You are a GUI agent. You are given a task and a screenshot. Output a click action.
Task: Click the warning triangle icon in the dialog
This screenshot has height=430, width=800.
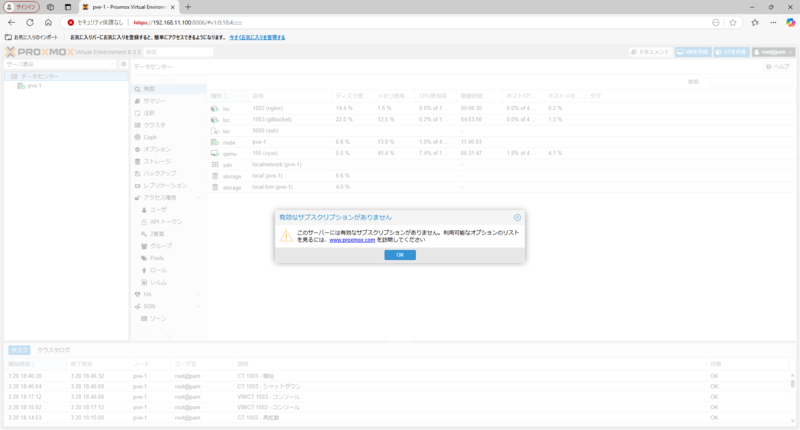286,235
